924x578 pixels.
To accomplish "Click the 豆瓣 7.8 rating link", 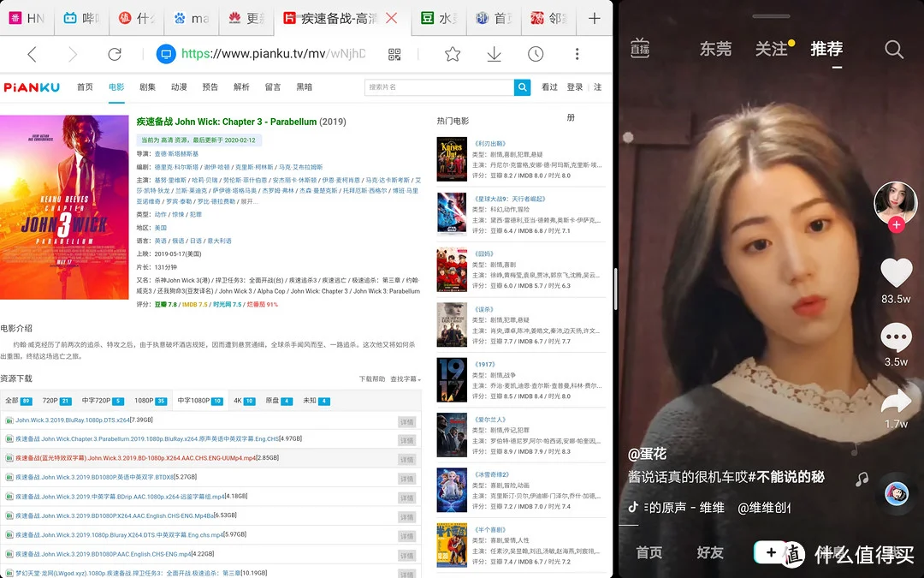I will pyautogui.click(x=166, y=304).
